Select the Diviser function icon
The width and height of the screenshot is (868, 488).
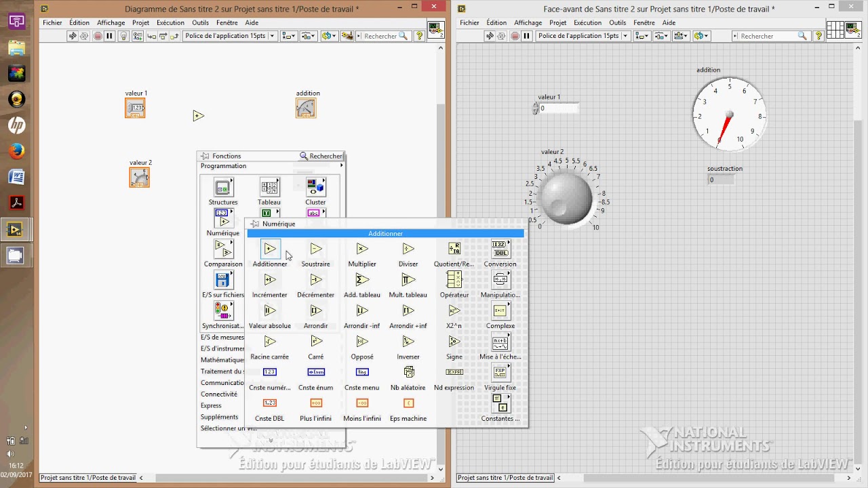click(x=408, y=249)
